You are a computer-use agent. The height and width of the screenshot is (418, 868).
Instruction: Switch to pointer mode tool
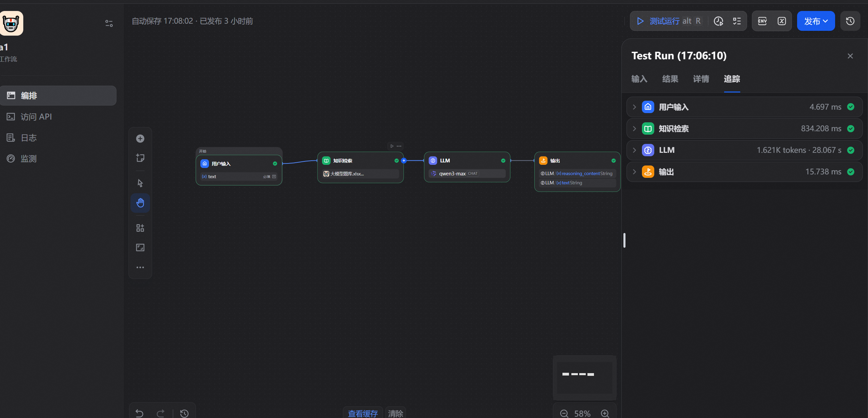pos(140,183)
